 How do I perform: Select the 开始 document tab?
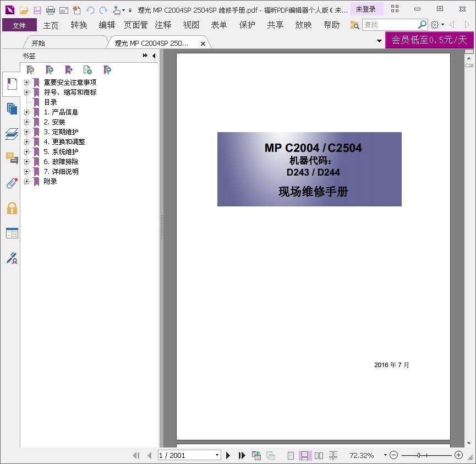[39, 43]
